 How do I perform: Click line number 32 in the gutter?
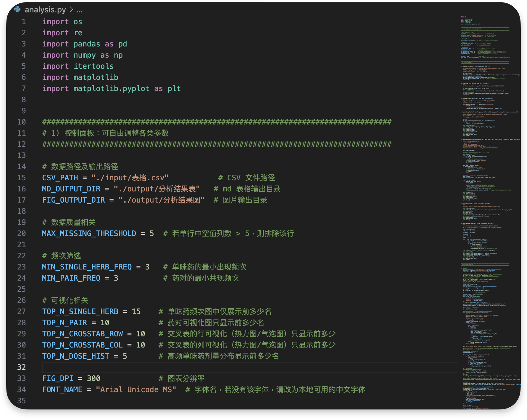21,367
